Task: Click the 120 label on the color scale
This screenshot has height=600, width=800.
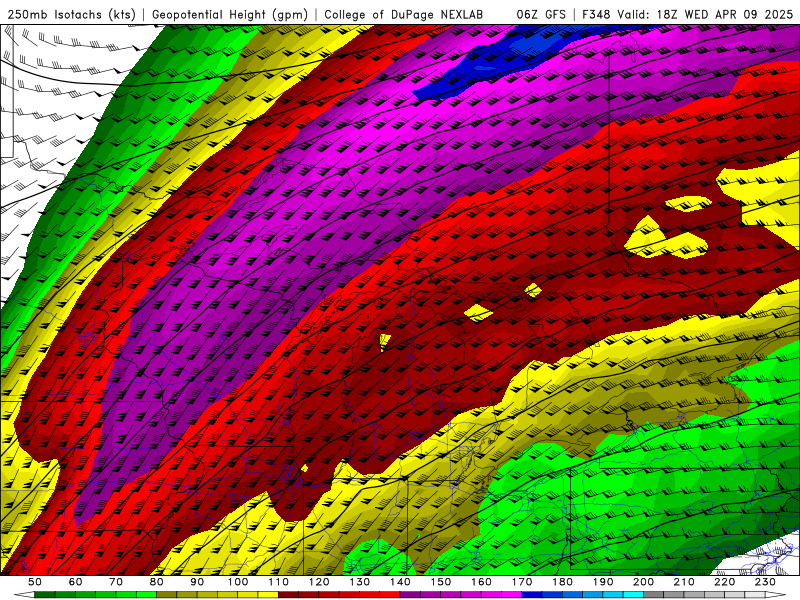Action: pos(319,582)
